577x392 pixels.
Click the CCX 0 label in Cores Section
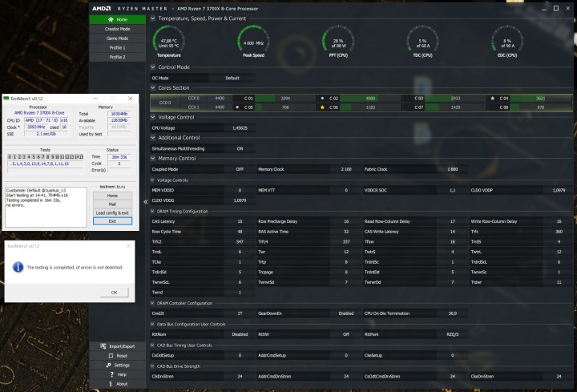(194, 99)
